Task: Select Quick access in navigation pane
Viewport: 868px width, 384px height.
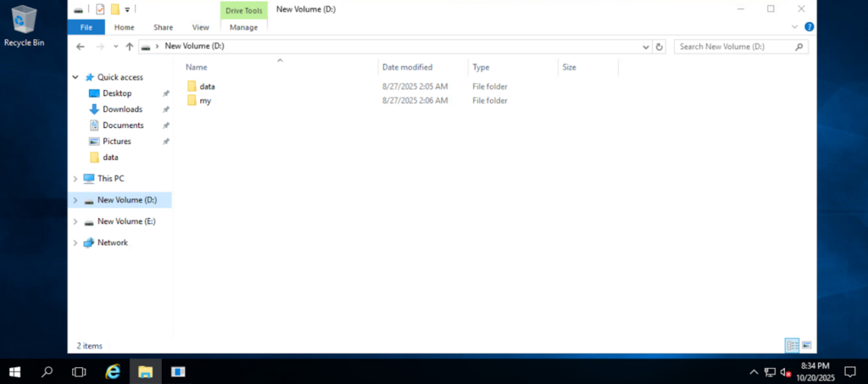Action: [x=120, y=77]
